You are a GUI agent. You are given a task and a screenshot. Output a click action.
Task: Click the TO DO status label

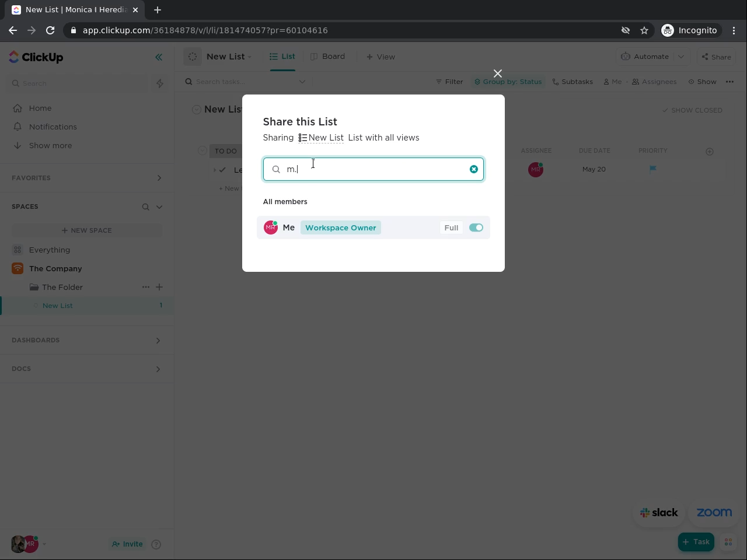(226, 151)
